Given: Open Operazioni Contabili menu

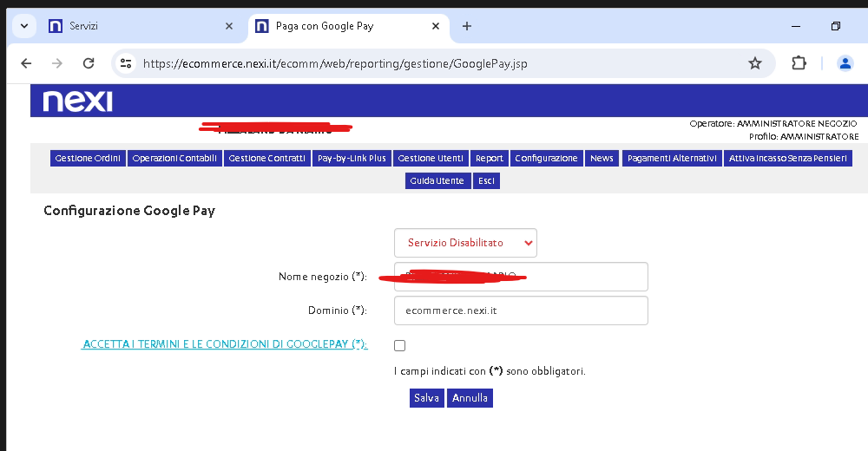Looking at the screenshot, I should (174, 158).
